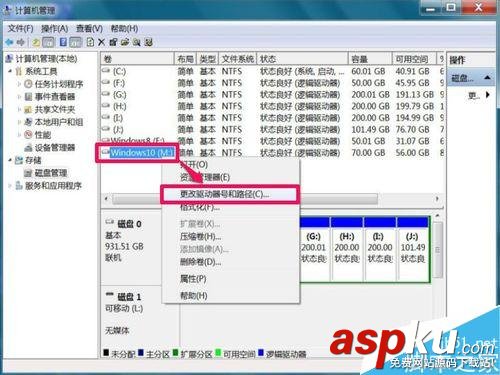This screenshot has width=500, height=375.
Task: Select the (H:) volume row
Action: pyautogui.click(x=273, y=106)
